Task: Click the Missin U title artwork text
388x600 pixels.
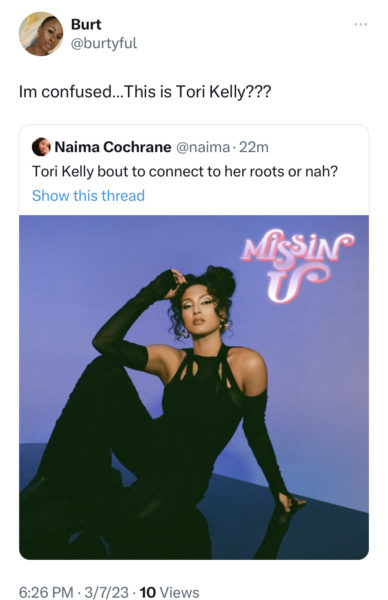Action: pyautogui.click(x=297, y=265)
